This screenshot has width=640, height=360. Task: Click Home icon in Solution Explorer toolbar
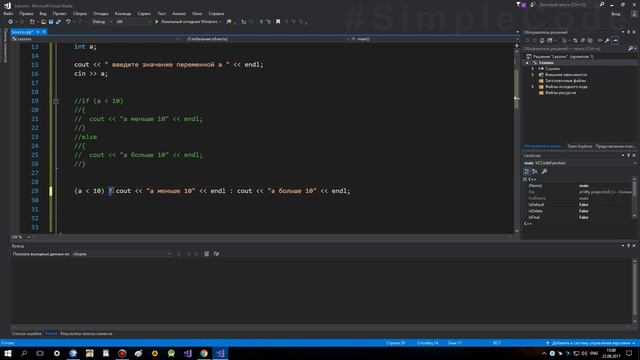click(542, 40)
